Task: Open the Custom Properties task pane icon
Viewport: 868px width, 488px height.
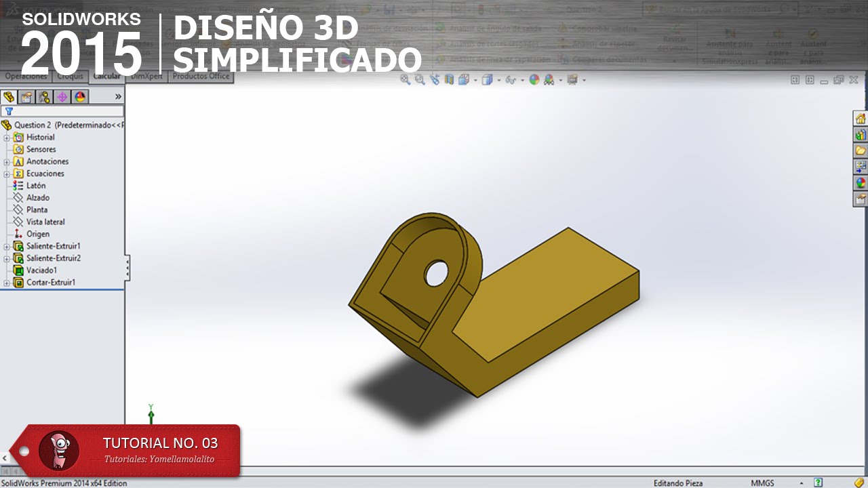Action: [x=861, y=199]
